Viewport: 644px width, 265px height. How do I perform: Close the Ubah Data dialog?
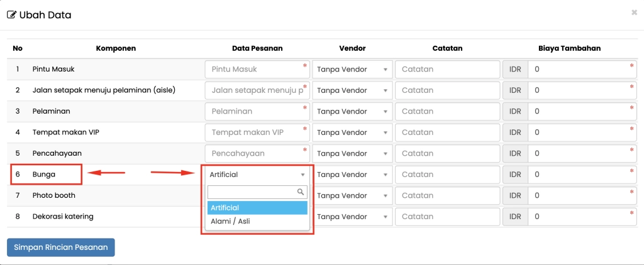click(634, 12)
